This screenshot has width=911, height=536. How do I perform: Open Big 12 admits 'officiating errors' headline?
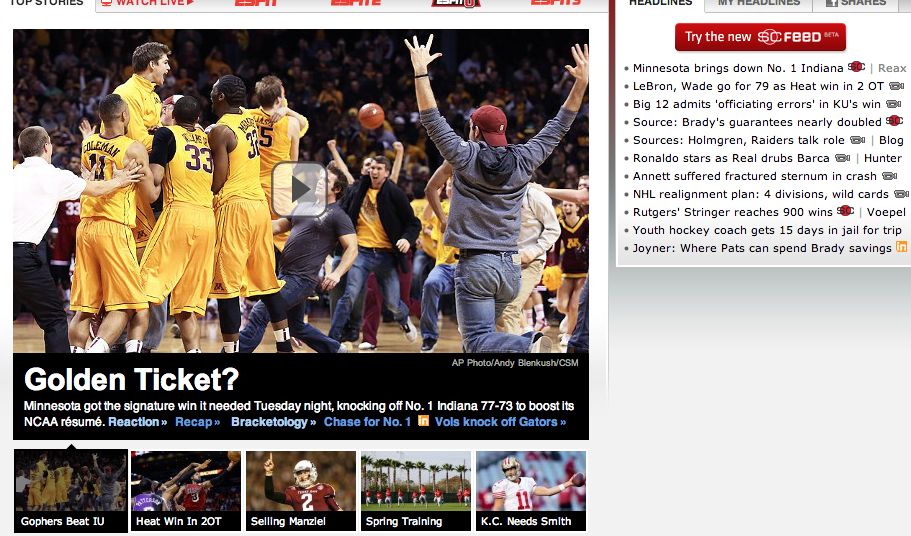pos(756,104)
